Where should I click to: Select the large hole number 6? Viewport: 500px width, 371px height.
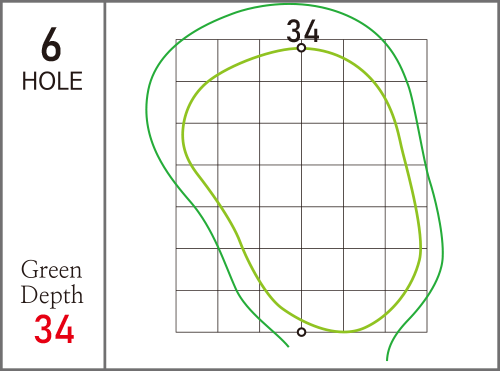pos(51,45)
